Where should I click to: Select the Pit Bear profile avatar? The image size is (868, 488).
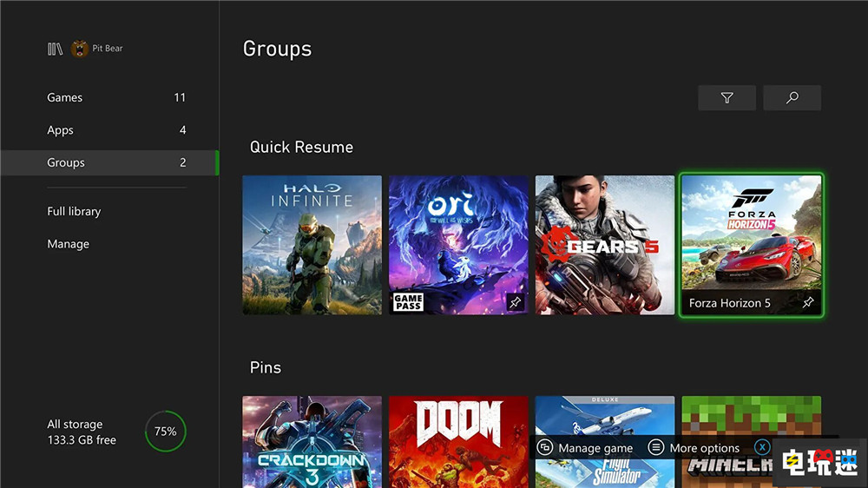pyautogui.click(x=80, y=49)
